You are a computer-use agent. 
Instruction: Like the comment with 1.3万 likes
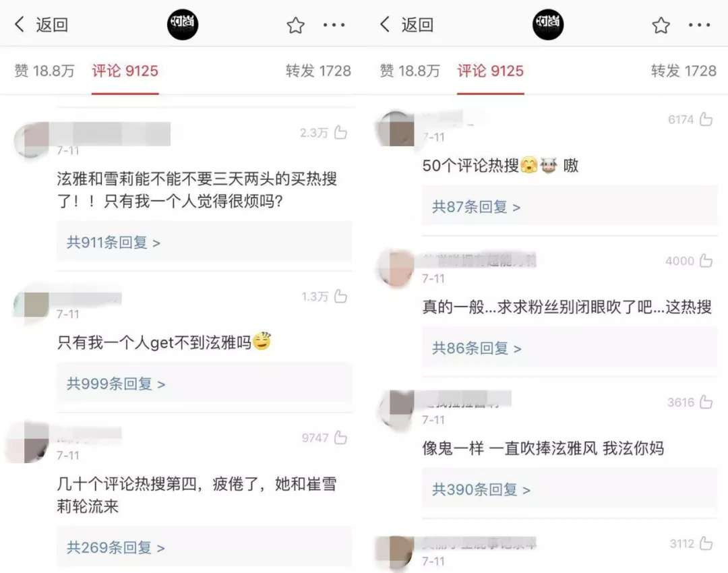tap(340, 296)
